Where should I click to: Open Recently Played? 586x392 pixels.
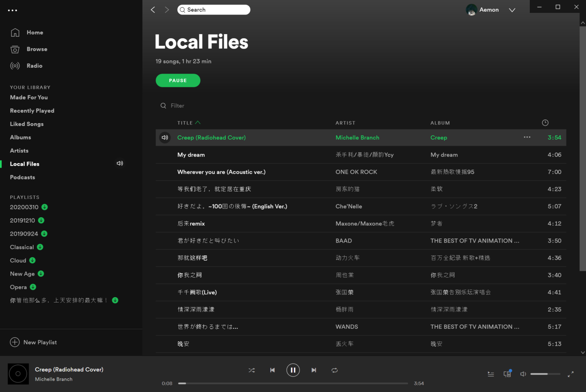point(32,111)
